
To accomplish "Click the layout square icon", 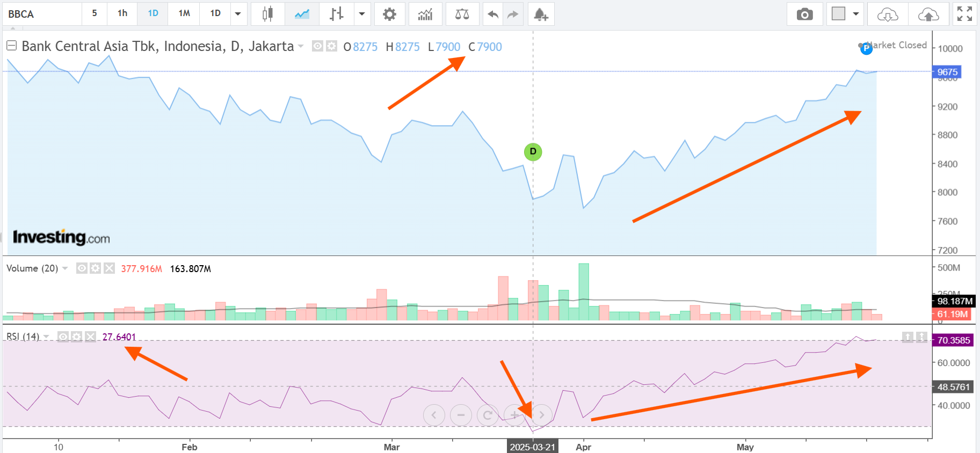I will point(838,13).
